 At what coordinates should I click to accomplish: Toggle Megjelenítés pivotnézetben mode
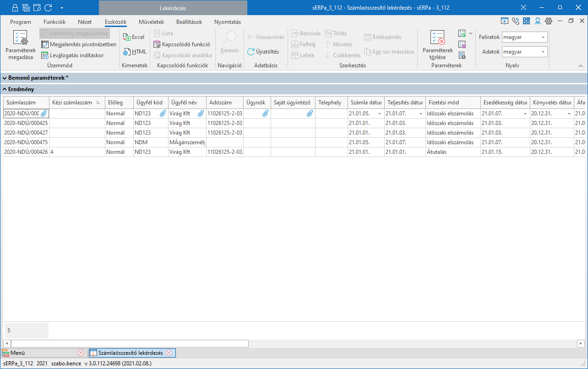click(x=78, y=44)
